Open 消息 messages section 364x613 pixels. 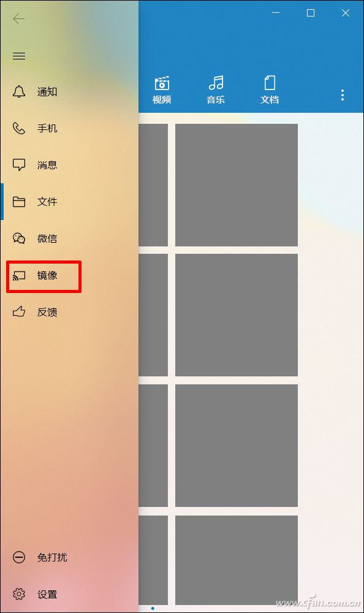coord(35,165)
